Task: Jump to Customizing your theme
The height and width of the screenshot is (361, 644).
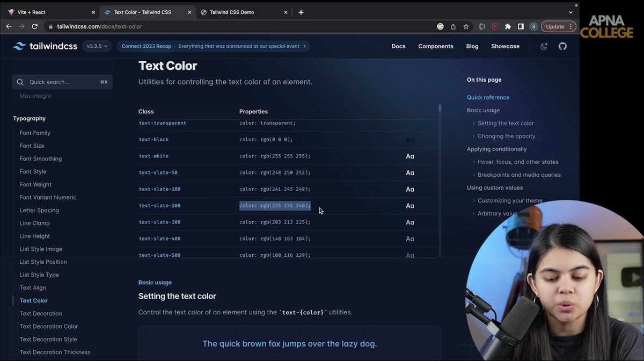Action: pyautogui.click(x=510, y=200)
